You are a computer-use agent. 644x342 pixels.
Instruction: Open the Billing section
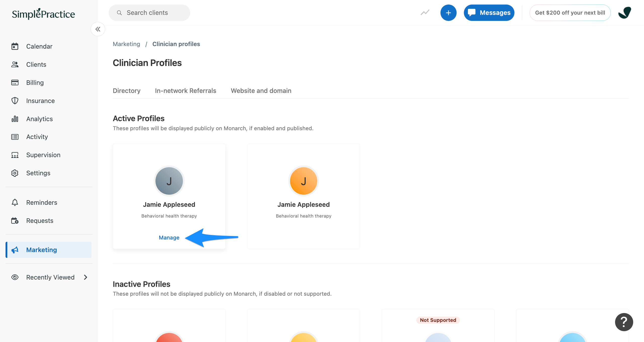click(x=35, y=82)
